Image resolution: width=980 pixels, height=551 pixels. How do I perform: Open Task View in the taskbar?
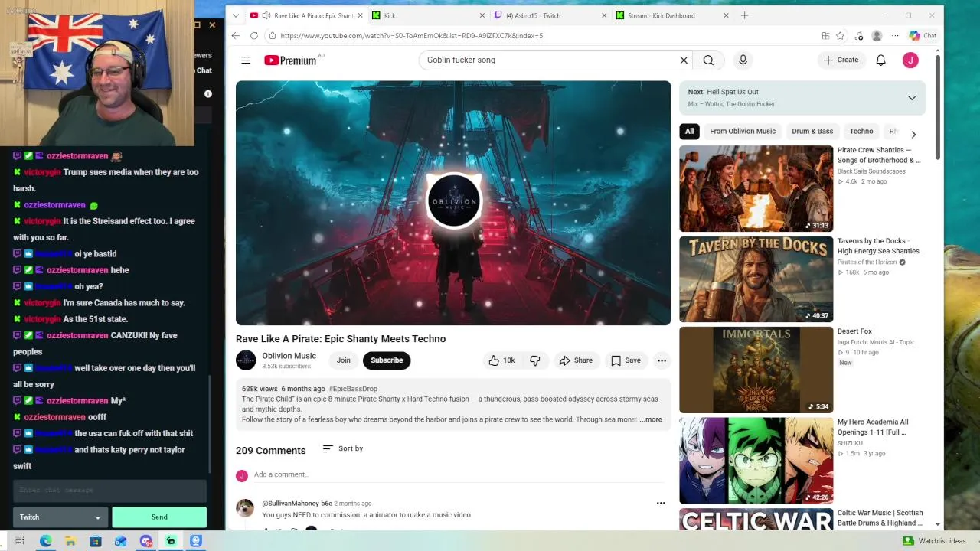[20, 541]
